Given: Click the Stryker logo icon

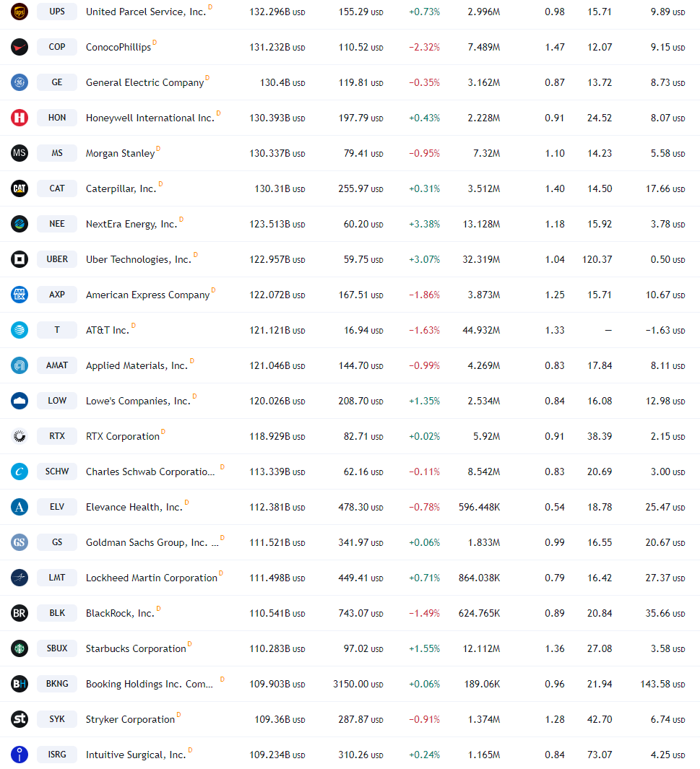Looking at the screenshot, I should click(x=20, y=719).
